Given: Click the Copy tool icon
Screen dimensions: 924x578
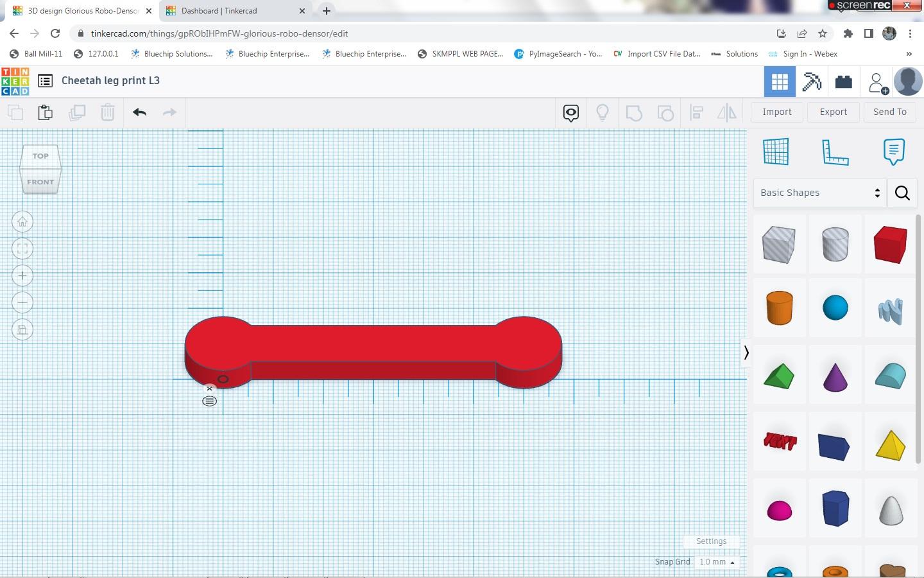Looking at the screenshot, I should pyautogui.click(x=15, y=112).
